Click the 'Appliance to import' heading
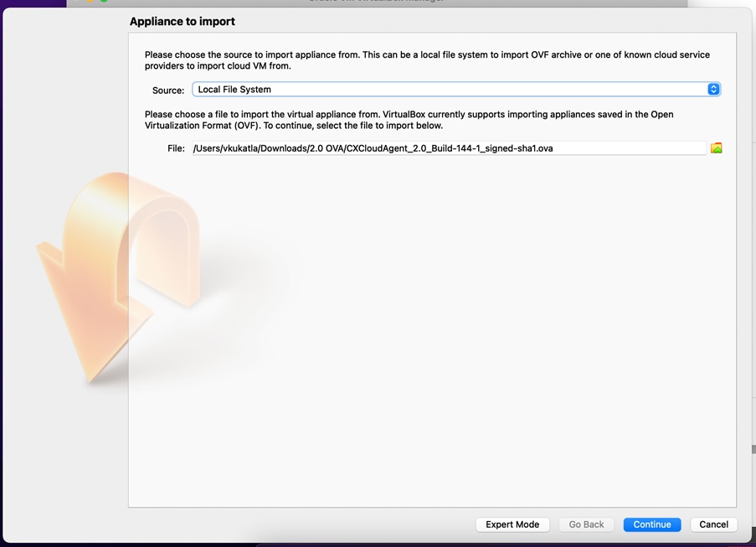This screenshot has width=756, height=547. point(183,21)
